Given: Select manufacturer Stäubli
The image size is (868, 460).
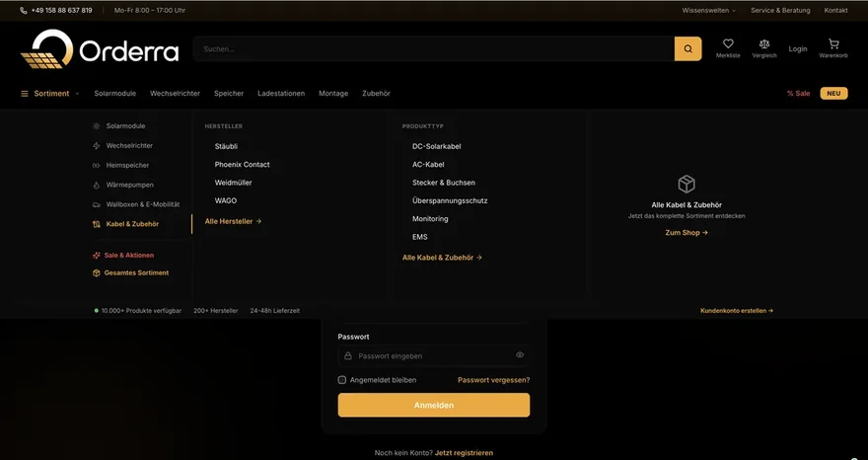Looking at the screenshot, I should pos(226,146).
